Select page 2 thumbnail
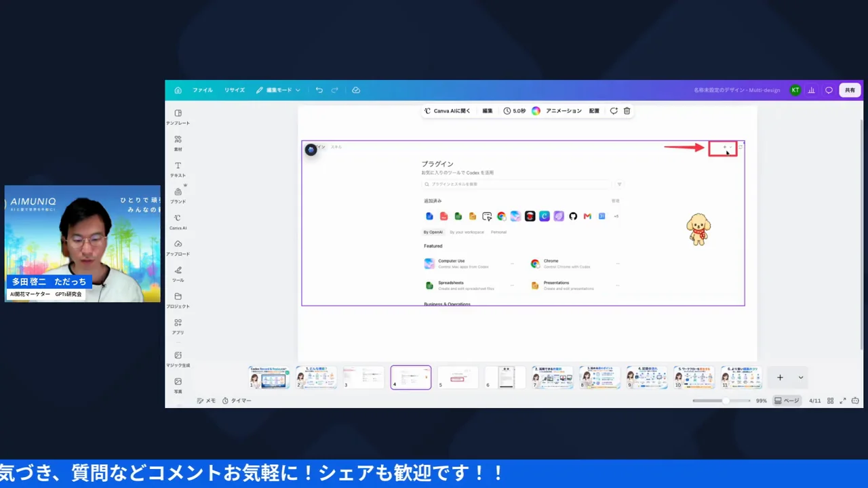 317,378
